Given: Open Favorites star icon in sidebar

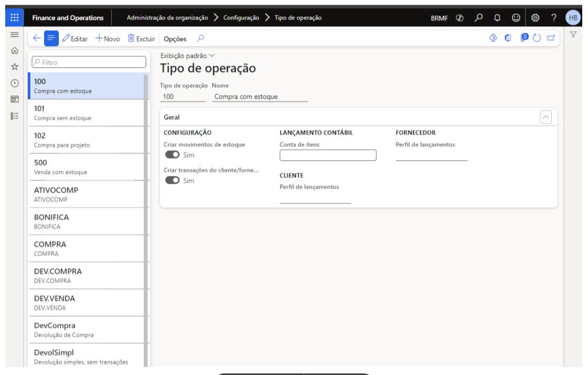Looking at the screenshot, I should coord(15,67).
